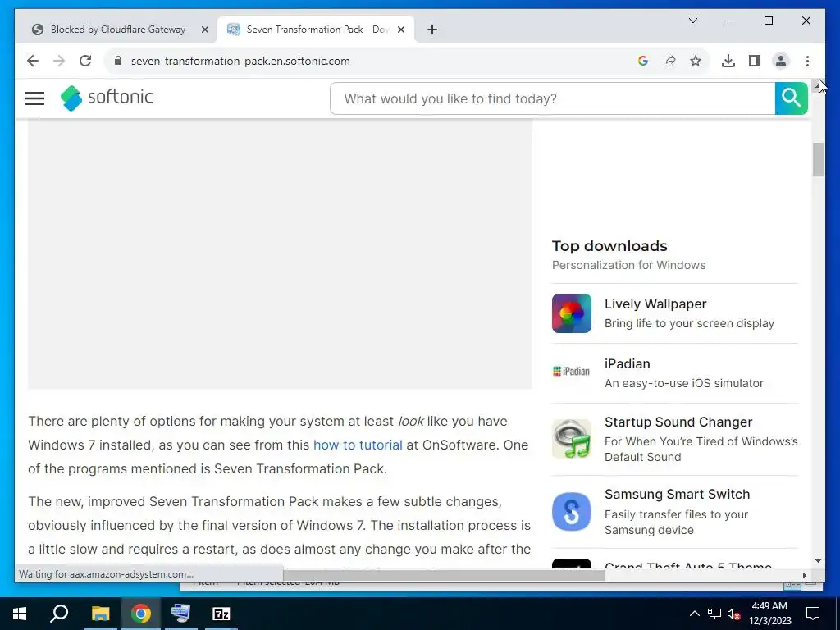This screenshot has width=840, height=630.
Task: Click the scrollbar down arrow
Action: [818, 561]
